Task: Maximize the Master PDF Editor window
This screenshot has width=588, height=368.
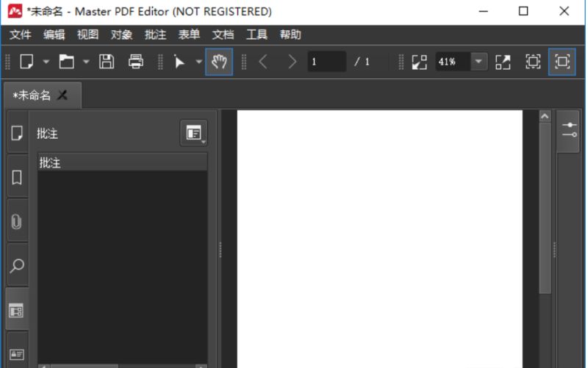Action: 523,11
